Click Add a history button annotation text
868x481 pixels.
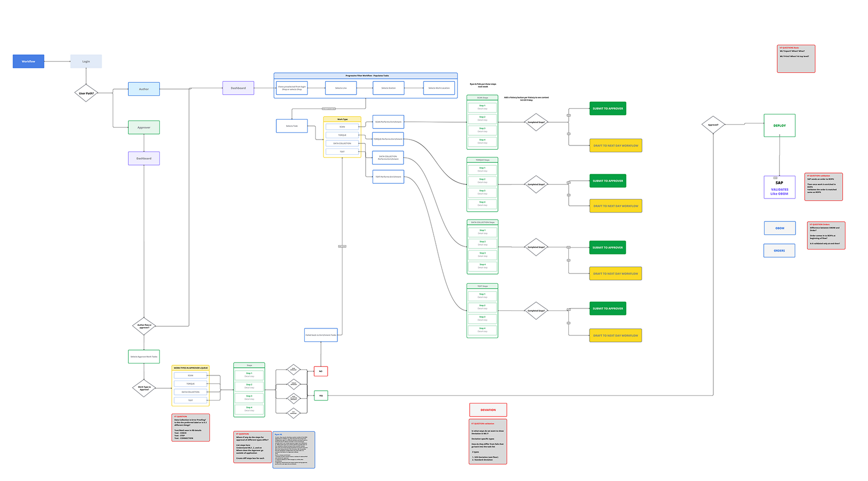[x=526, y=99]
